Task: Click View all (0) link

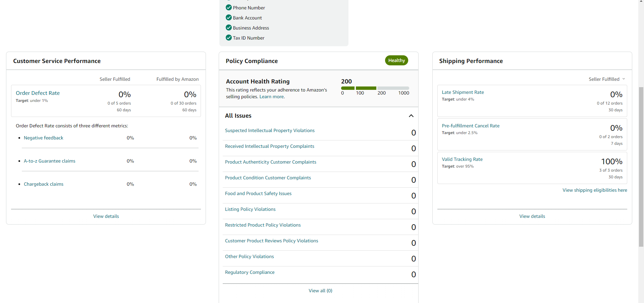Action: pyautogui.click(x=320, y=291)
